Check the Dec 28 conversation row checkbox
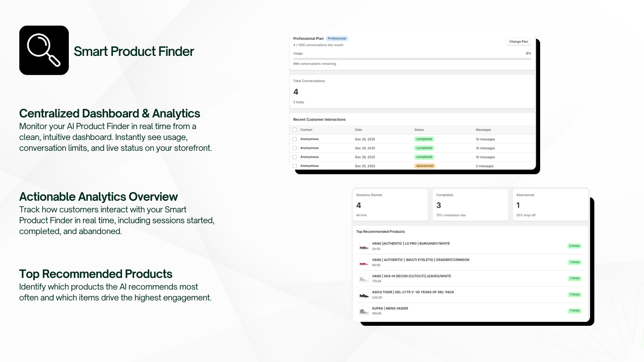 (x=294, y=157)
